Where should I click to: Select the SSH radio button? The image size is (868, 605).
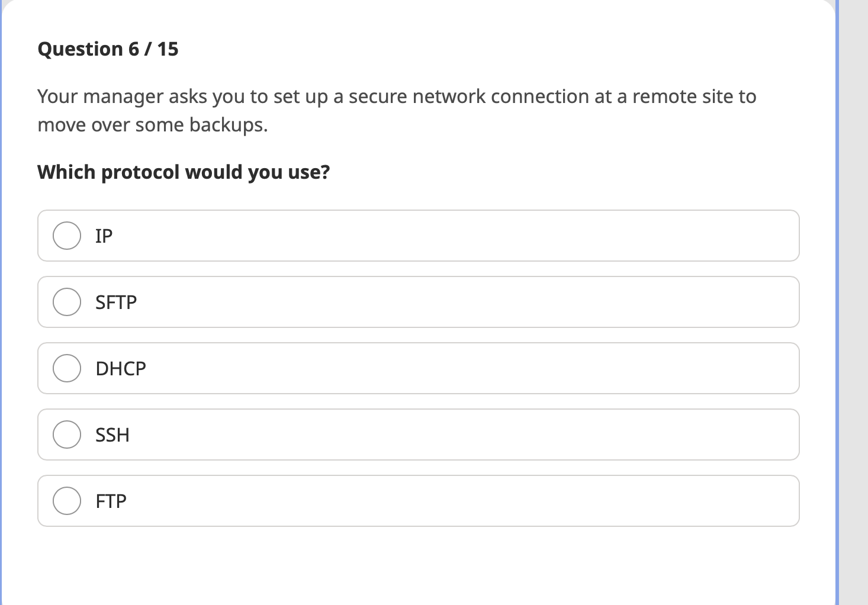[66, 435]
